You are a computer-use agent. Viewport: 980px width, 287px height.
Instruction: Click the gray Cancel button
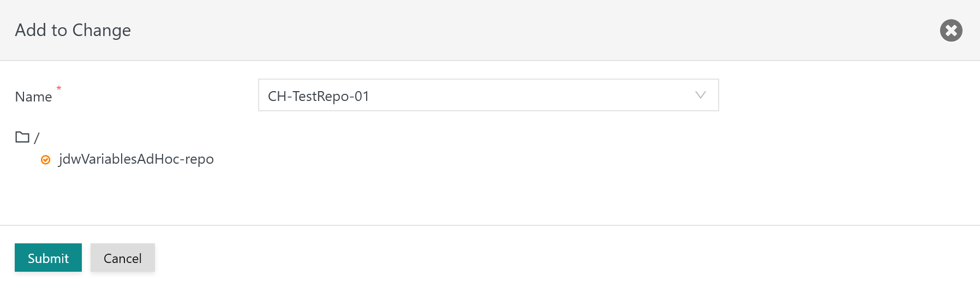123,258
